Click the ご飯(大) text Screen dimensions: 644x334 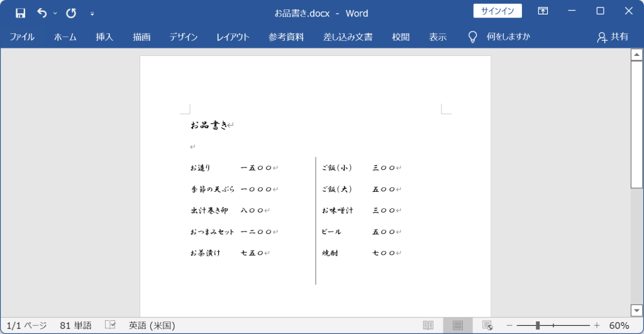tap(337, 189)
